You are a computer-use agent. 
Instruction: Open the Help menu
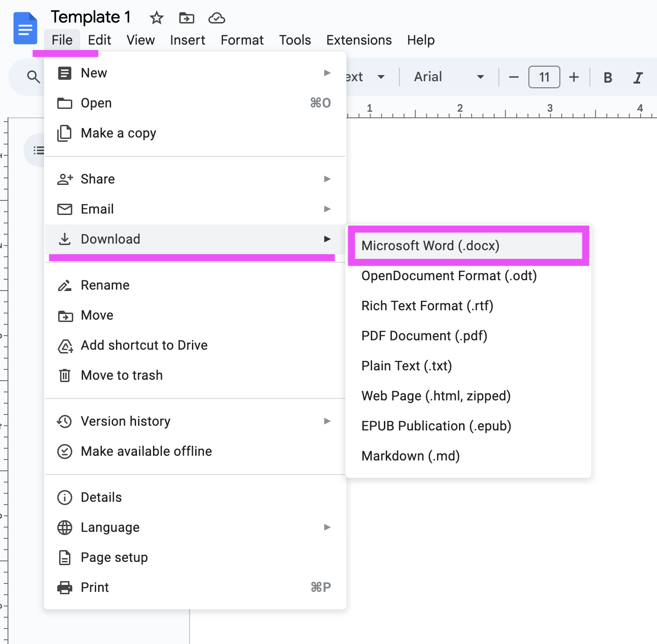click(420, 40)
